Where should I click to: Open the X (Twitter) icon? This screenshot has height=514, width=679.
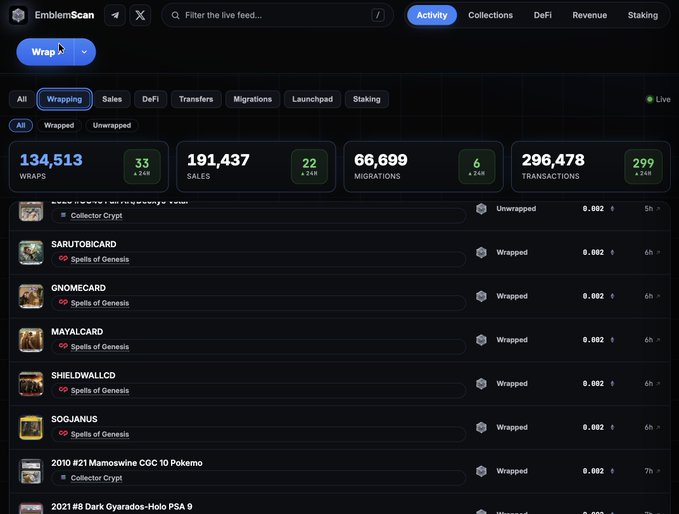[x=140, y=15]
